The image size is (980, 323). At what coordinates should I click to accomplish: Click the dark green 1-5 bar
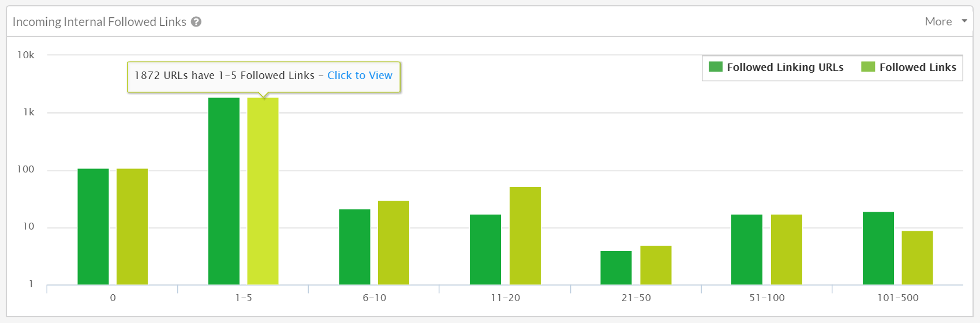click(x=224, y=191)
